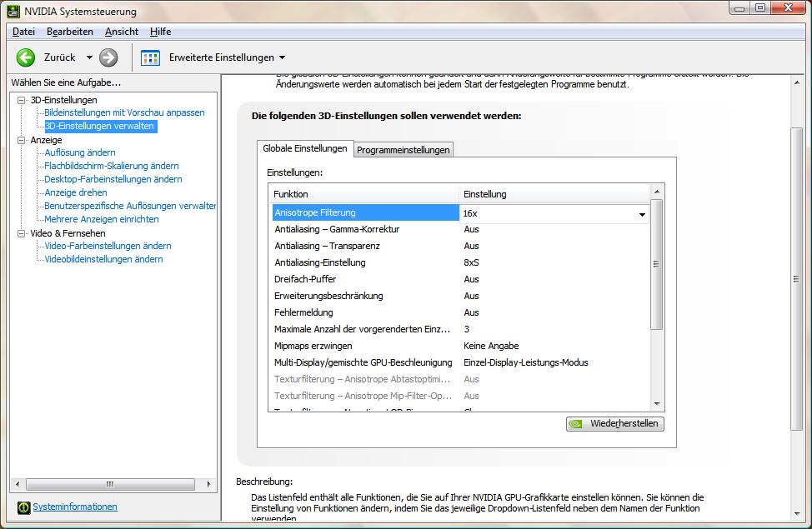Collapse the Video & Fernsehen tree node

click(x=21, y=233)
